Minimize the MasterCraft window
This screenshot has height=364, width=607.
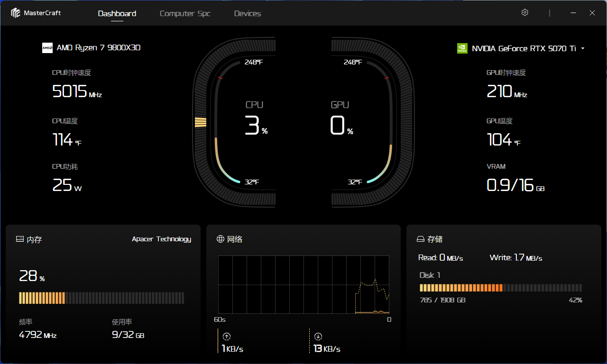point(573,13)
